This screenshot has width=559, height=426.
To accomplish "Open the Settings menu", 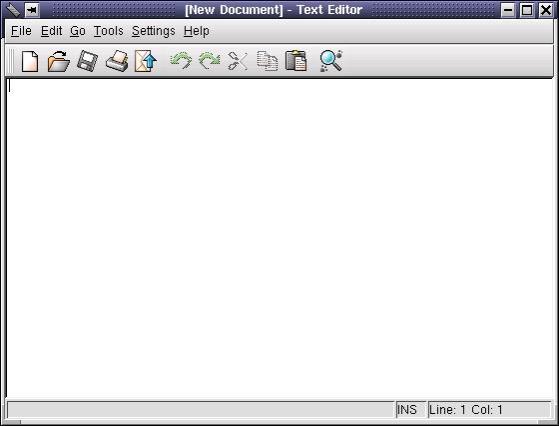I will pos(153,31).
